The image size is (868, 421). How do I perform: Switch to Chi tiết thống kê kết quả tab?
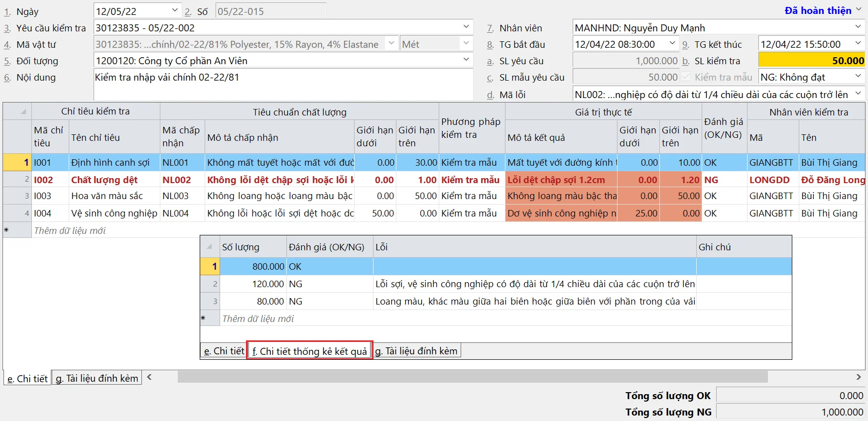pos(309,351)
